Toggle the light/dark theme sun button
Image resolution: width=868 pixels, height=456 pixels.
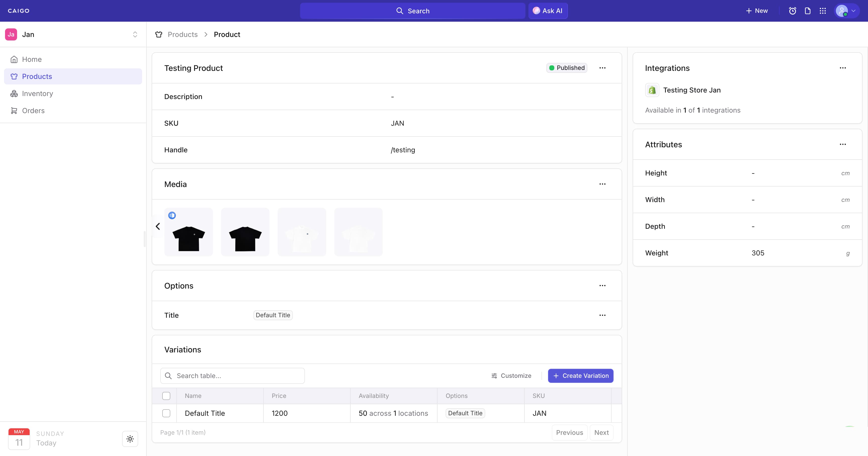[x=130, y=439]
